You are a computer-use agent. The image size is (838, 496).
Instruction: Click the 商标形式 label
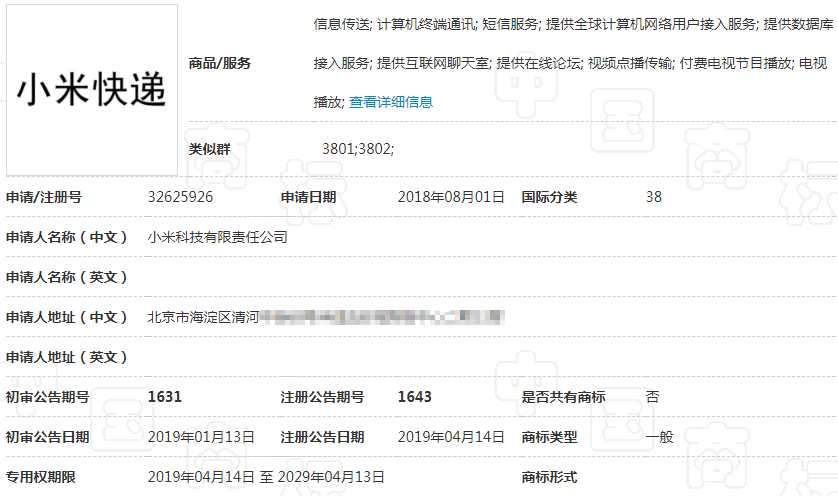click(x=549, y=477)
